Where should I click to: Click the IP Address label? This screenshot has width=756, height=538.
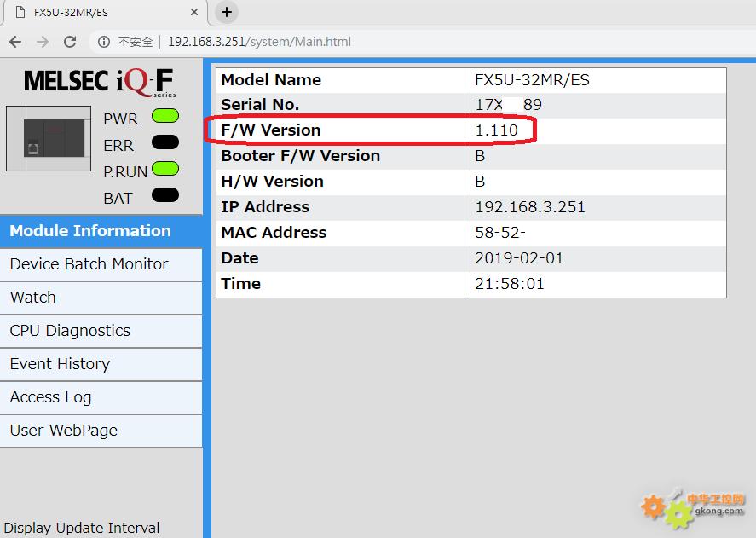pyautogui.click(x=265, y=207)
